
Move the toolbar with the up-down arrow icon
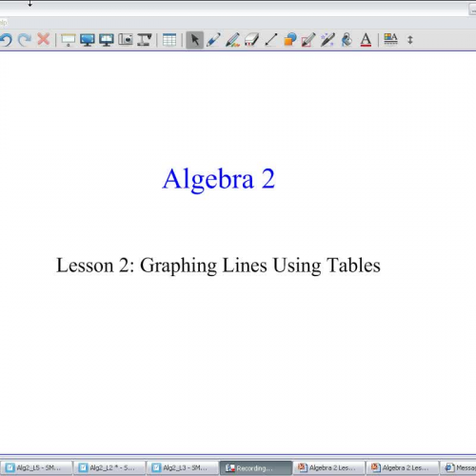pyautogui.click(x=410, y=40)
